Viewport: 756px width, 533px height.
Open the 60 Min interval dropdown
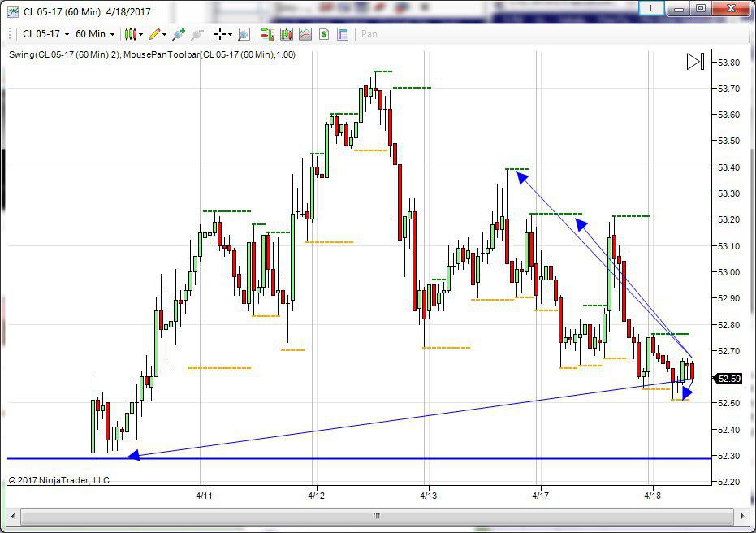pos(95,34)
